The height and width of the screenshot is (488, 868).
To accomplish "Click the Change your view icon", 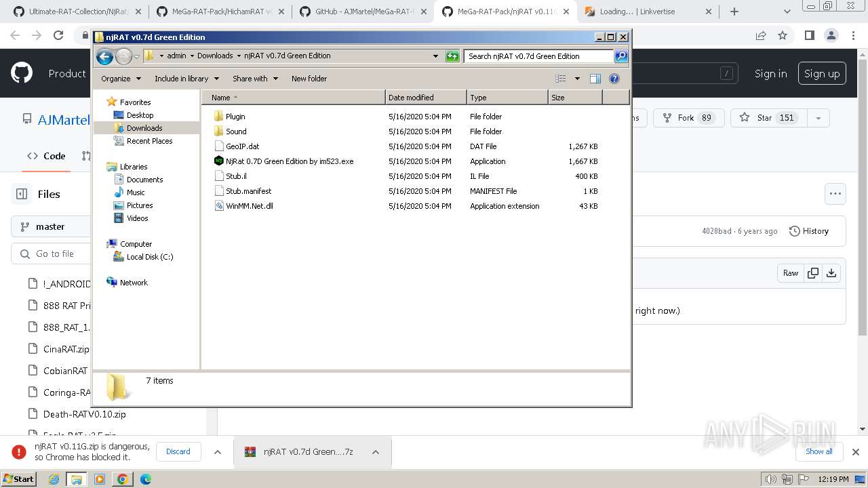I will coord(561,79).
